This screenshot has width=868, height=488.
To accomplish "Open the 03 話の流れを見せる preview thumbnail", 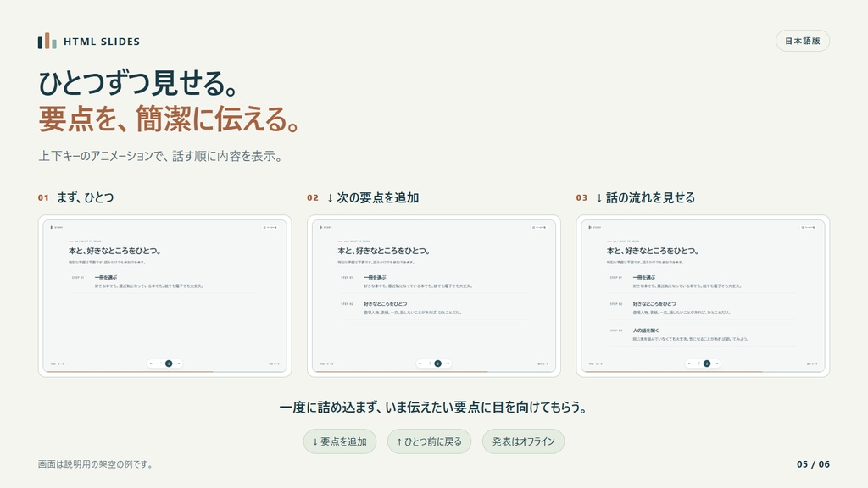I will pos(703,296).
